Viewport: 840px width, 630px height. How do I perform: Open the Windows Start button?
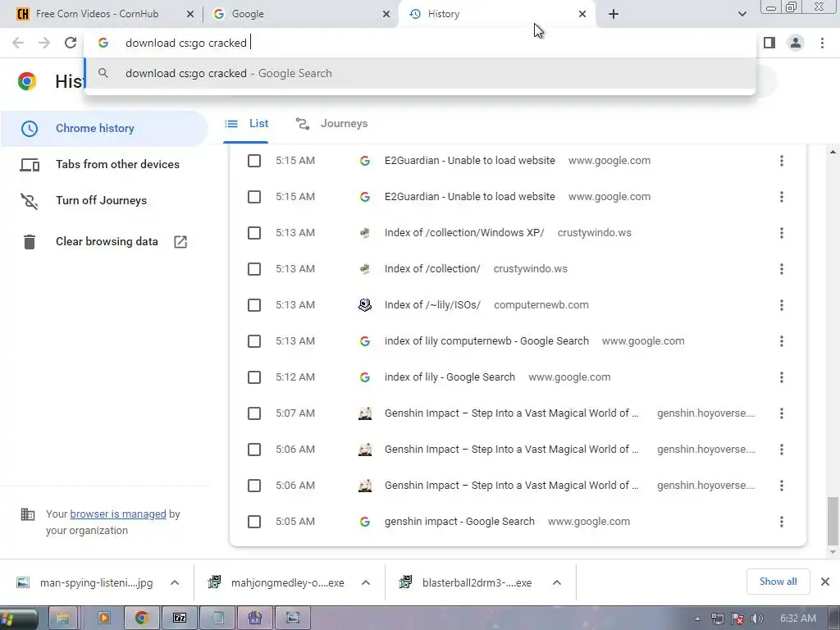point(16,619)
